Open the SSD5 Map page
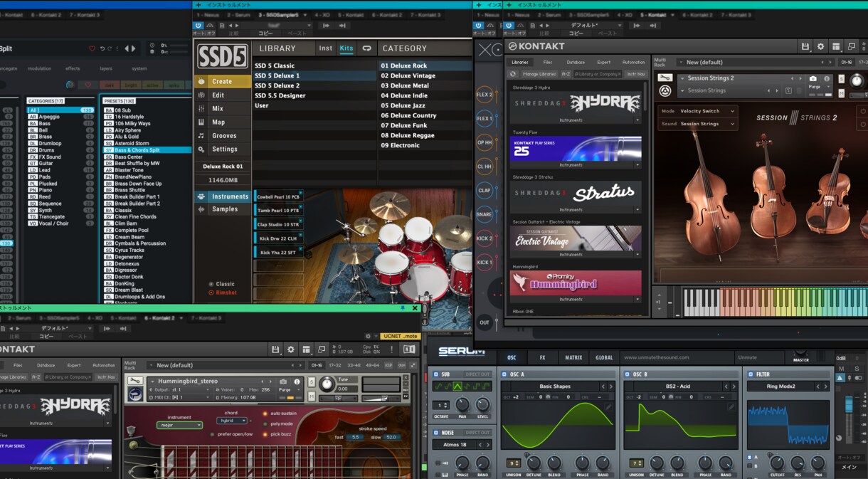868x479 pixels. click(223, 122)
